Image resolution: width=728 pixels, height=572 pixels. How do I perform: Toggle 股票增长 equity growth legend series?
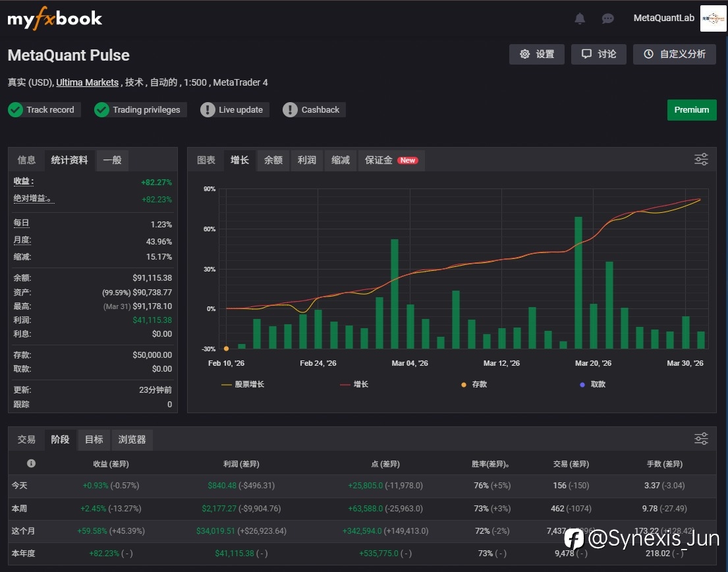click(x=243, y=384)
